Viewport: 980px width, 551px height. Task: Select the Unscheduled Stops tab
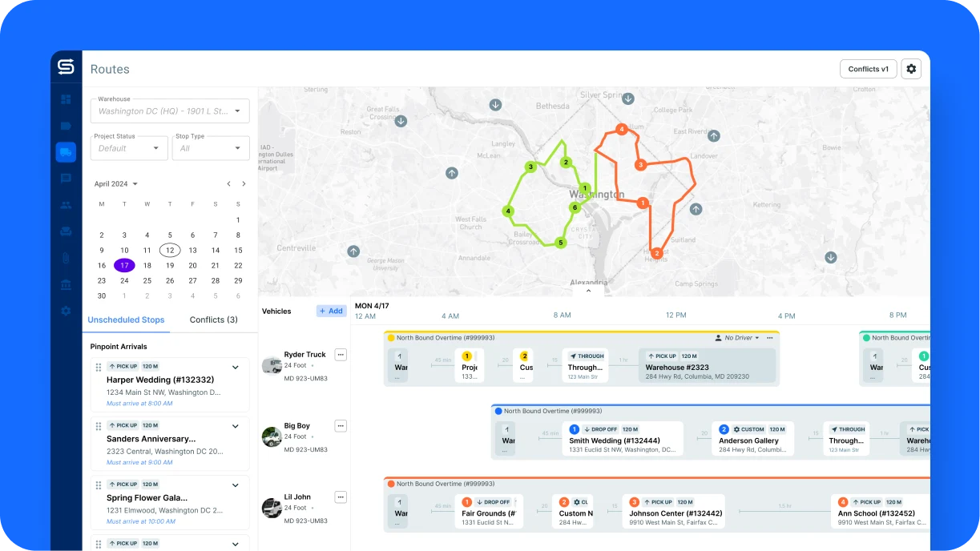[x=126, y=320]
